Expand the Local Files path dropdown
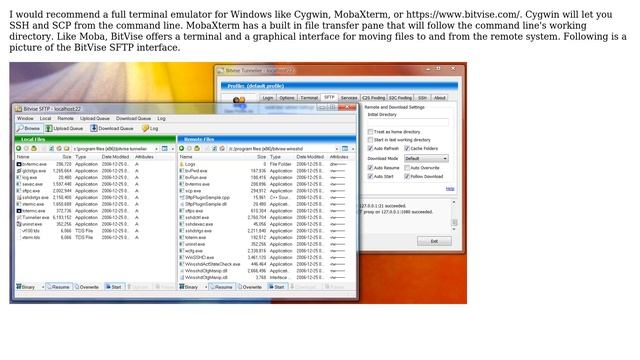This screenshot has width=640, height=360. [157, 149]
